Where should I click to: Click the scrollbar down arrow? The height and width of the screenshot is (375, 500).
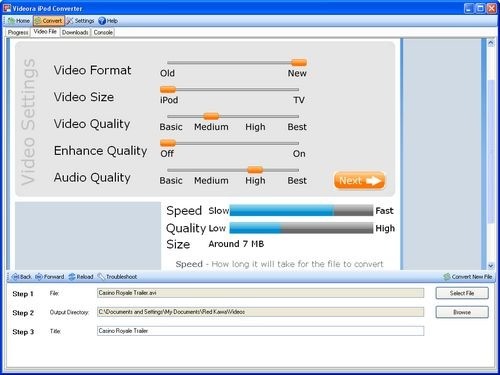click(x=491, y=266)
